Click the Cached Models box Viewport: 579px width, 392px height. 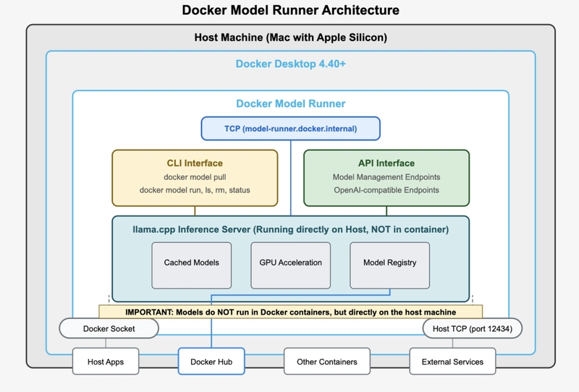[192, 265]
